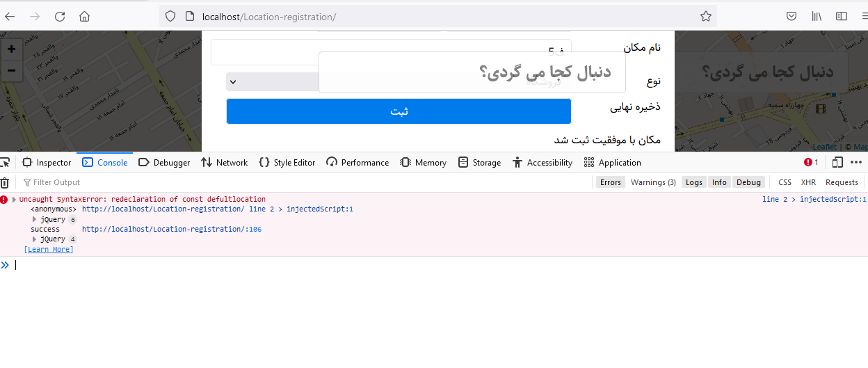Focus the console command input line
The height and width of the screenshot is (368, 868).
tap(438, 265)
